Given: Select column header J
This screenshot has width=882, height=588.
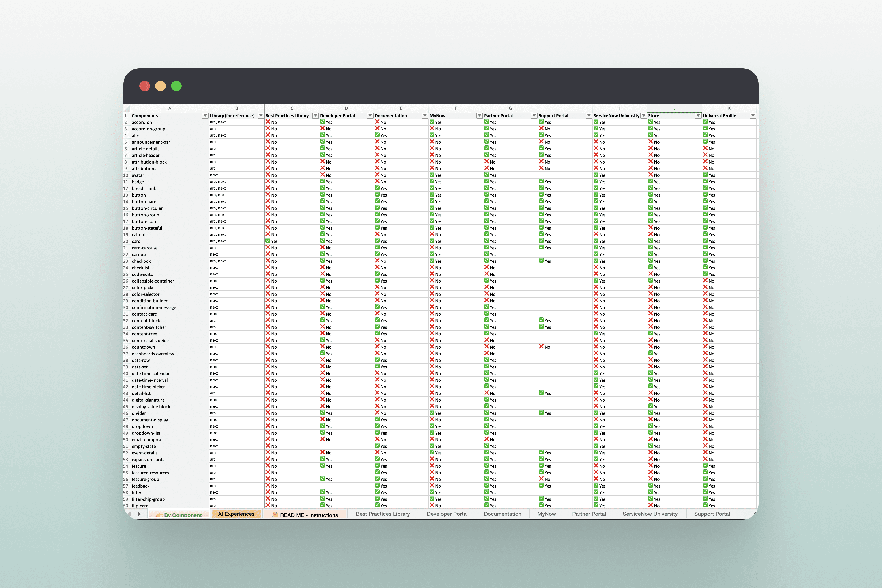Looking at the screenshot, I should (x=674, y=108).
